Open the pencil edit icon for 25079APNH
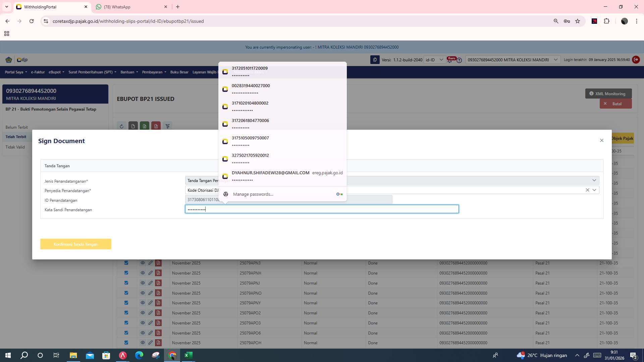The height and width of the screenshot is (362, 644). (x=151, y=273)
